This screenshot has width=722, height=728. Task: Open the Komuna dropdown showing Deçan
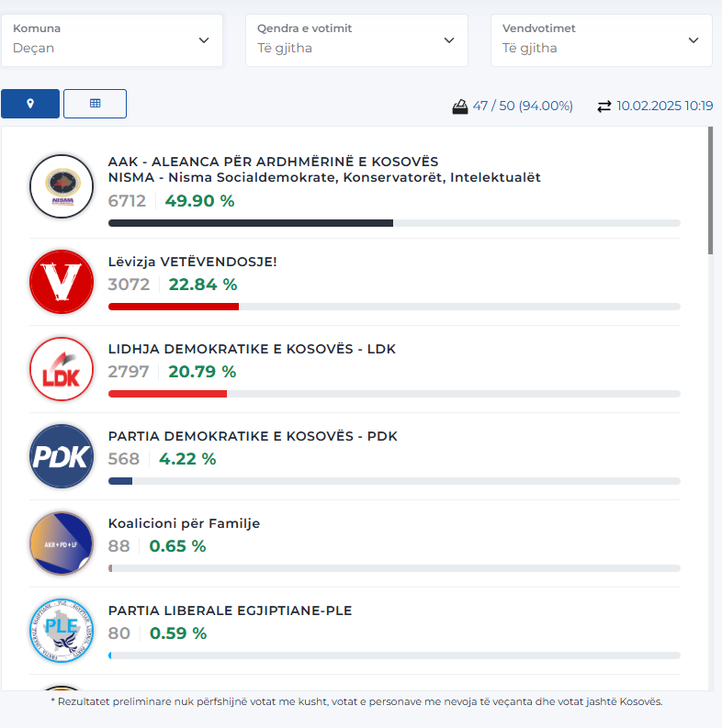pyautogui.click(x=111, y=40)
